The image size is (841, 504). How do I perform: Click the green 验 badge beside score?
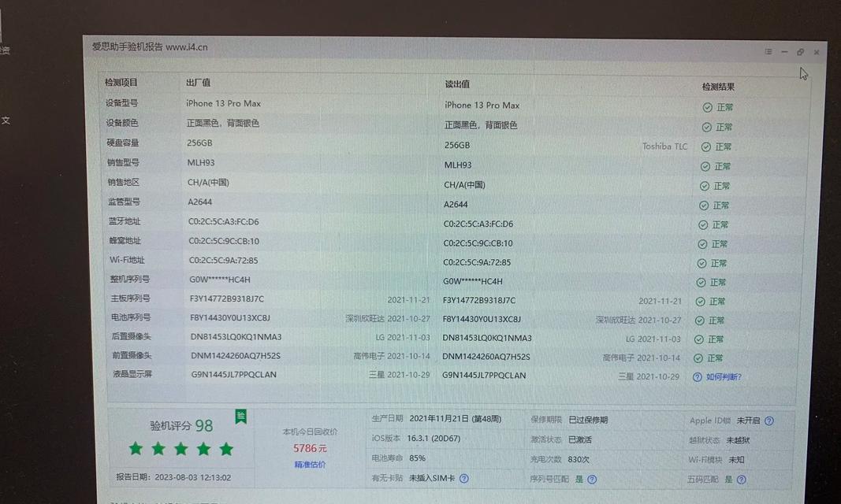[241, 416]
